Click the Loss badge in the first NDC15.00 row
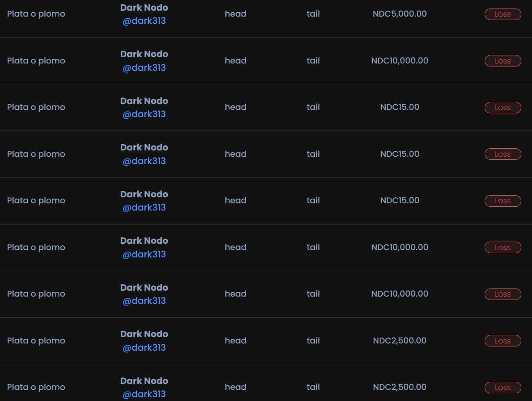This screenshot has height=401, width=532. click(503, 107)
